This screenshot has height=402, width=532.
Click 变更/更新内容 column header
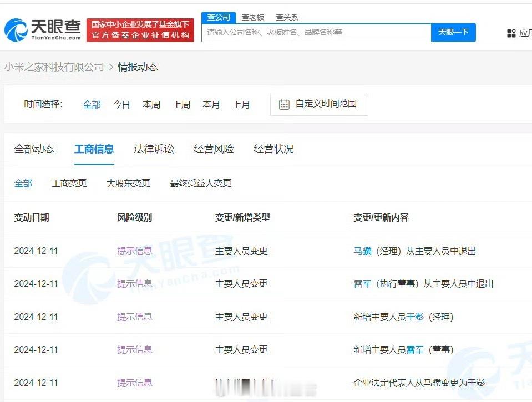click(x=381, y=217)
